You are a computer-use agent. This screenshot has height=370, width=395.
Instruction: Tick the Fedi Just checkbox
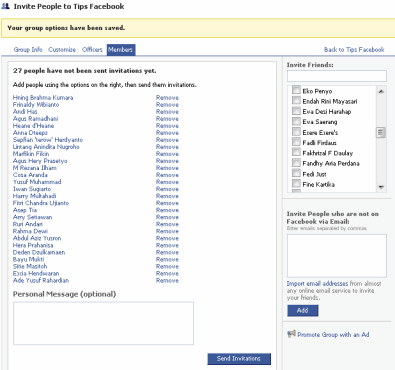[x=296, y=173]
